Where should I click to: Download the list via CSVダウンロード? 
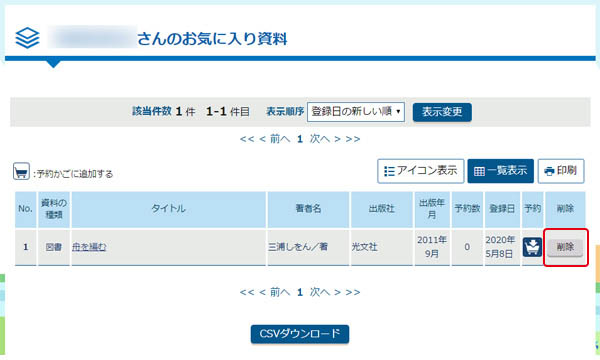300,334
